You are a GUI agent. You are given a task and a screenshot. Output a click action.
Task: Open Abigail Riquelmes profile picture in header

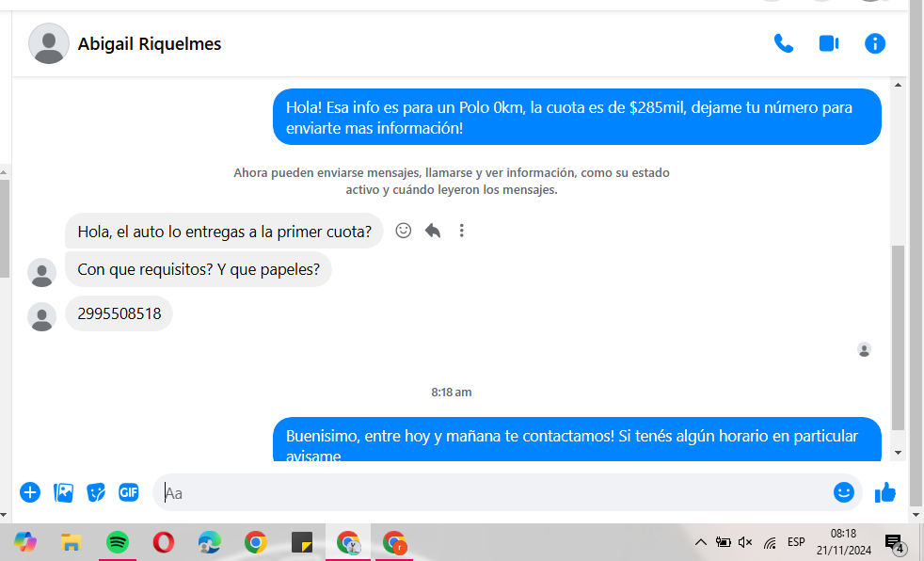tap(49, 44)
